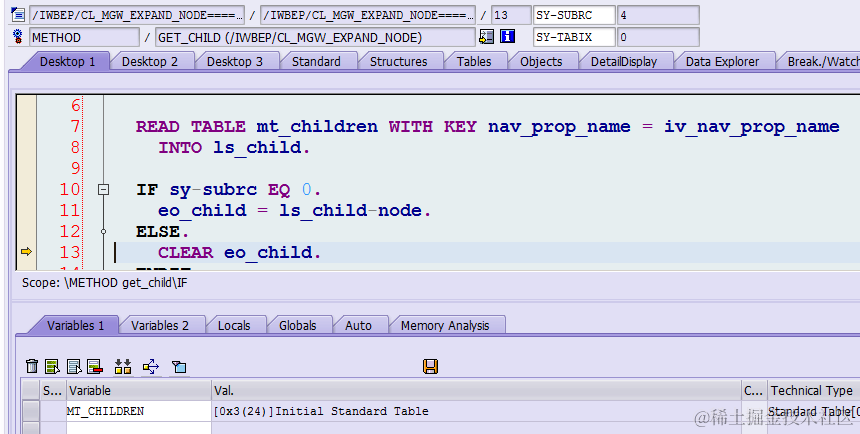Select the Memory Analysis tab
Screen dimensions: 860x434
[x=445, y=325]
